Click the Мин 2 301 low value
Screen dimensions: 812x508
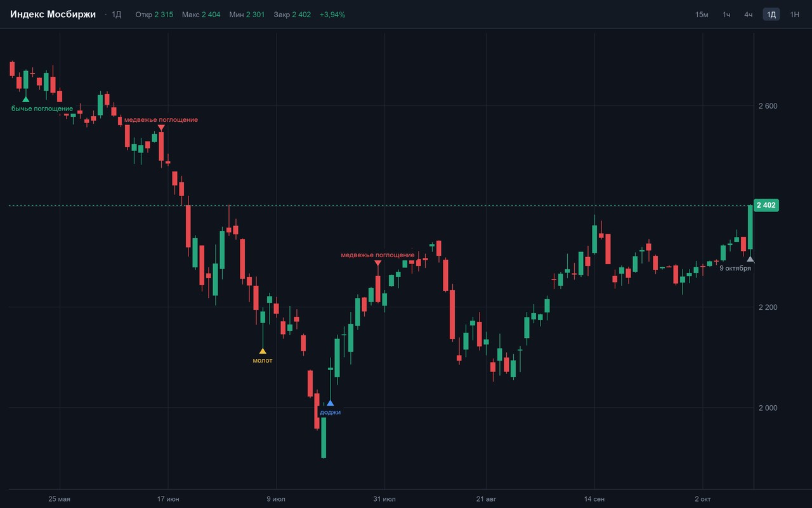[x=247, y=15]
